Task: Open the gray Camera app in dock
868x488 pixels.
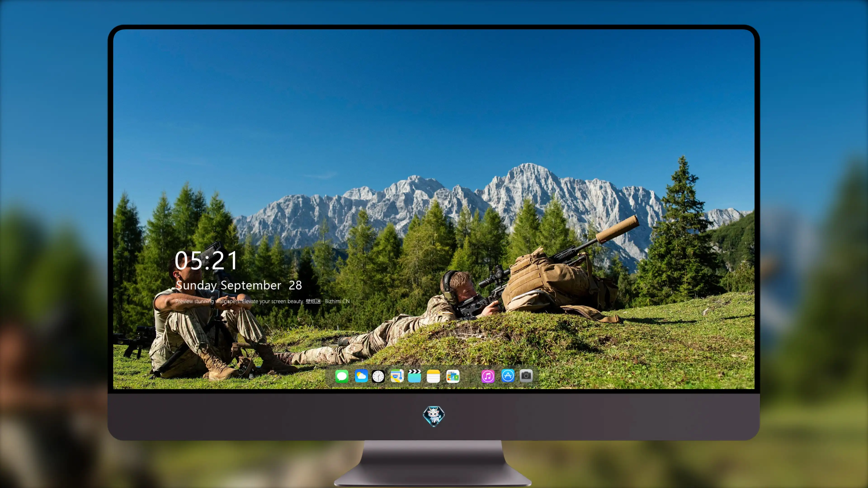Action: point(526,375)
